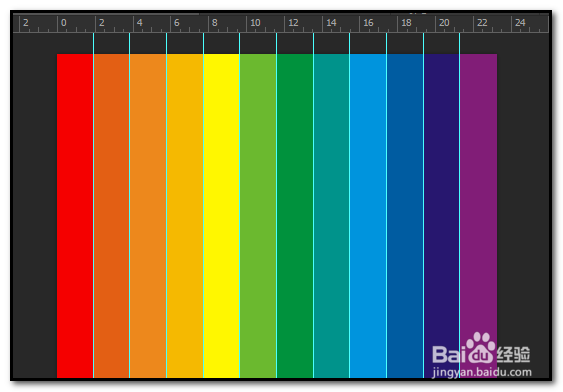Pick the bright yellow stripe

(222, 216)
